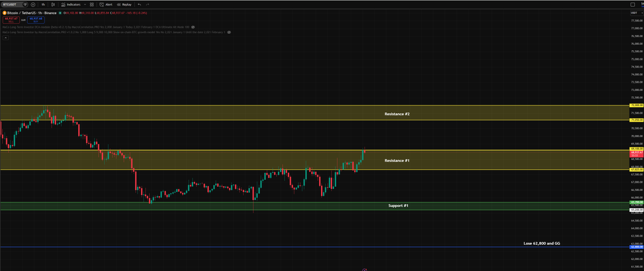Hide the HaCo Long-Term Investor growth model indicator
Image resolution: width=644 pixels, height=271 pixels.
[x=229, y=32]
